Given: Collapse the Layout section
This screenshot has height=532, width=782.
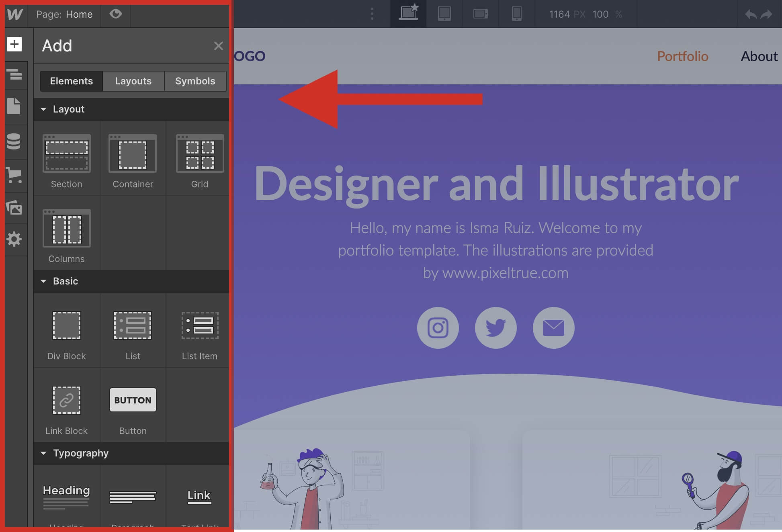Looking at the screenshot, I should (131, 109).
